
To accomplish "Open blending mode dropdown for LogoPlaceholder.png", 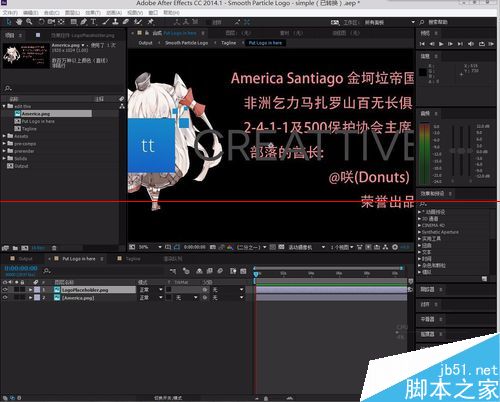I will tap(151, 290).
